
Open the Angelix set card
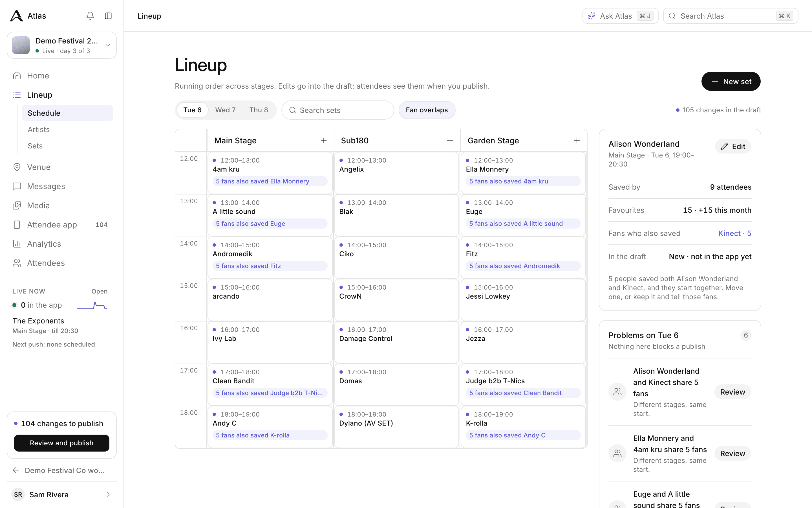(396, 173)
